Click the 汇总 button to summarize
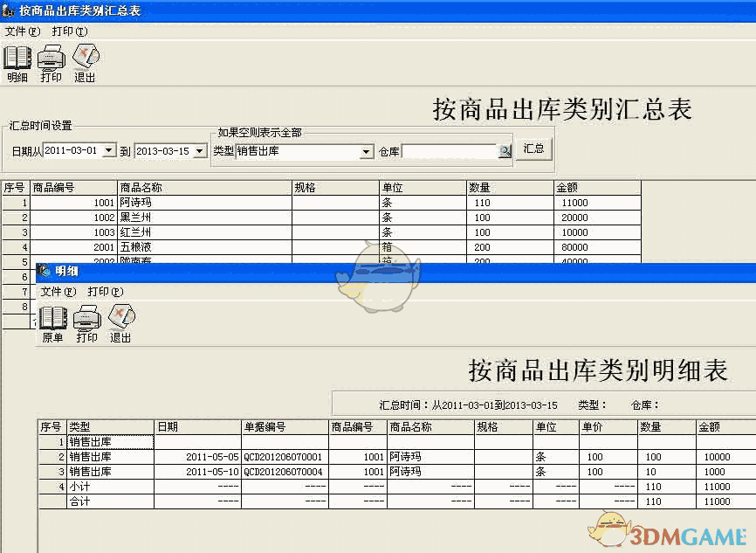756x553 pixels. tap(533, 148)
